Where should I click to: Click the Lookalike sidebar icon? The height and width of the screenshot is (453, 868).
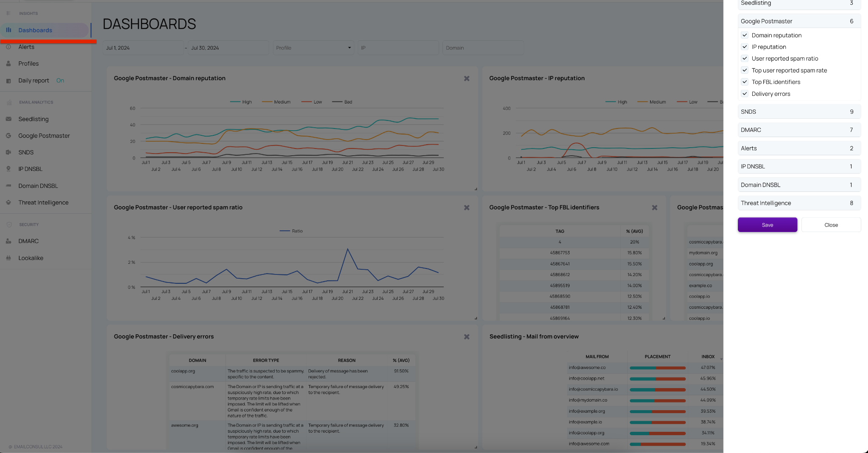8,258
